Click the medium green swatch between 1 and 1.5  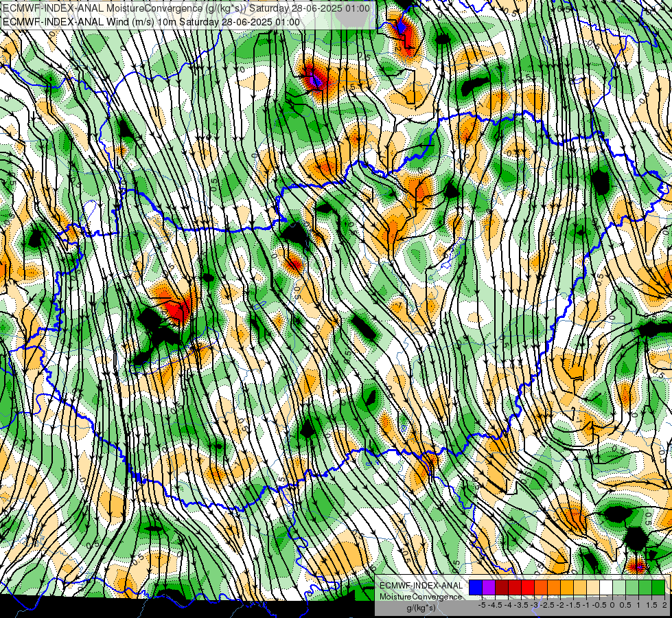coord(645,588)
